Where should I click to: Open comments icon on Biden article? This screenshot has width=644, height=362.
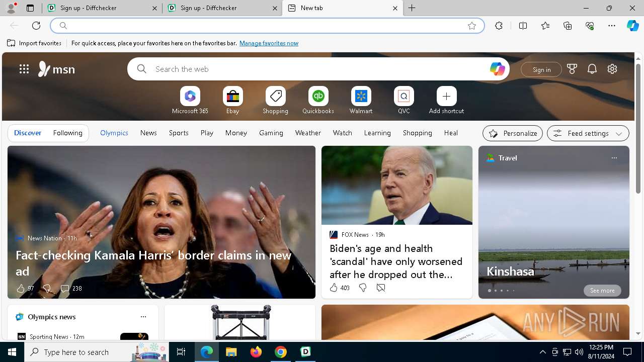381,288
